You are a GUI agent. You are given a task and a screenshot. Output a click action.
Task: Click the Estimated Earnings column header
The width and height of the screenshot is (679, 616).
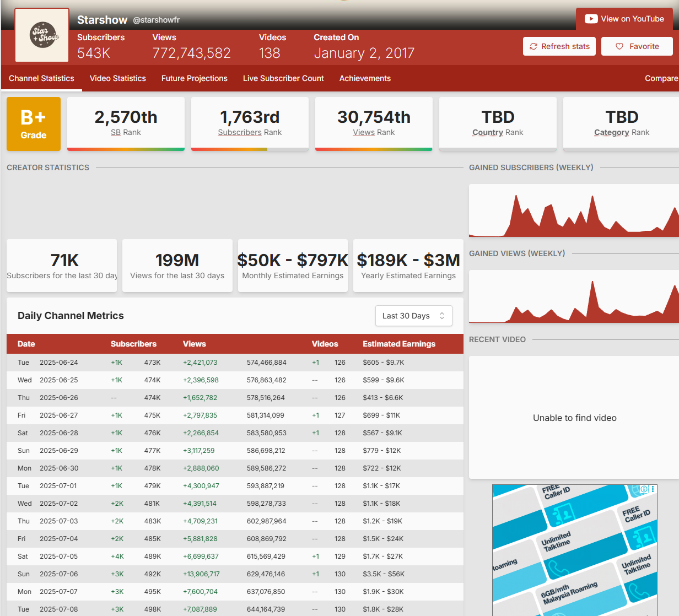pyautogui.click(x=399, y=344)
